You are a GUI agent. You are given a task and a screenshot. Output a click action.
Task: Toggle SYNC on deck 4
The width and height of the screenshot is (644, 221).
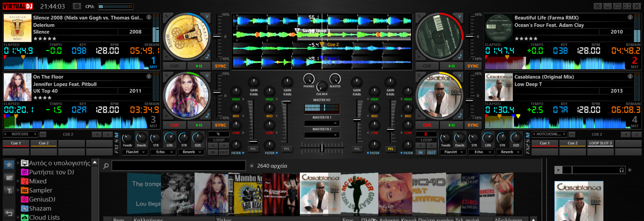point(473,125)
